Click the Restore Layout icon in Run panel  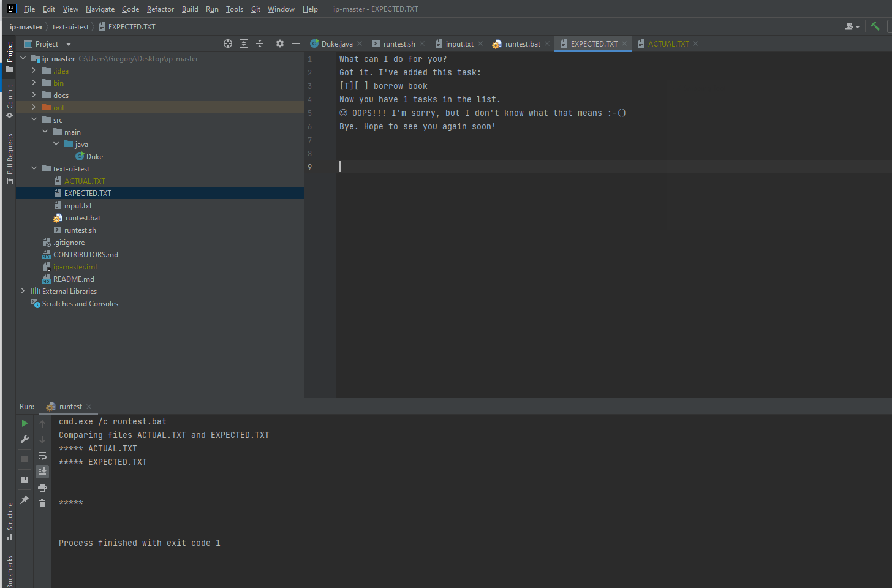(x=25, y=480)
